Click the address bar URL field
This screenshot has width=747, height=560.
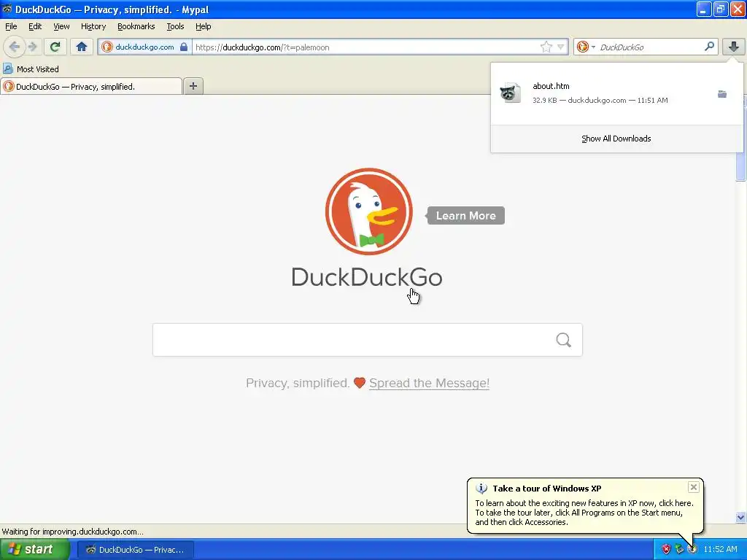click(x=366, y=47)
